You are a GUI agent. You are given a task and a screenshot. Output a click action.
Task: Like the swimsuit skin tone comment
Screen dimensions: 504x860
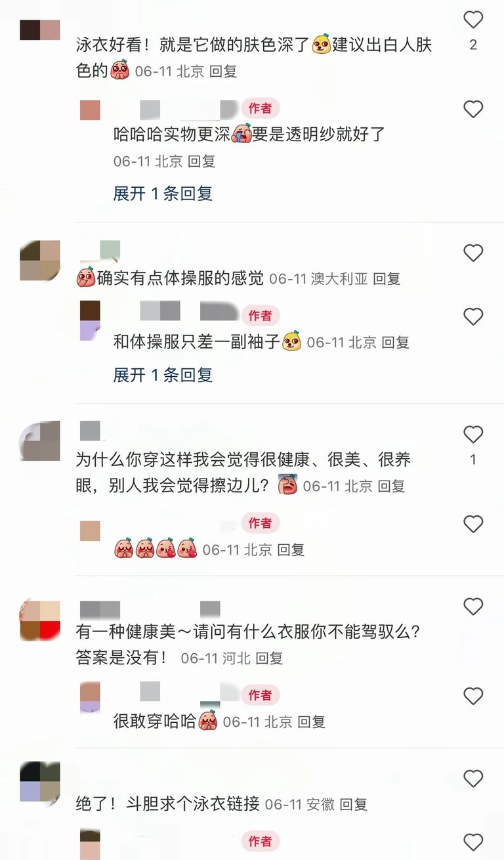[473, 20]
